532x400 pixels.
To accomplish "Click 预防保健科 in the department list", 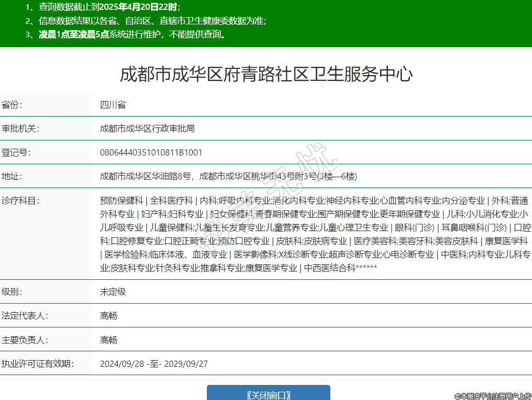I will (x=121, y=201).
